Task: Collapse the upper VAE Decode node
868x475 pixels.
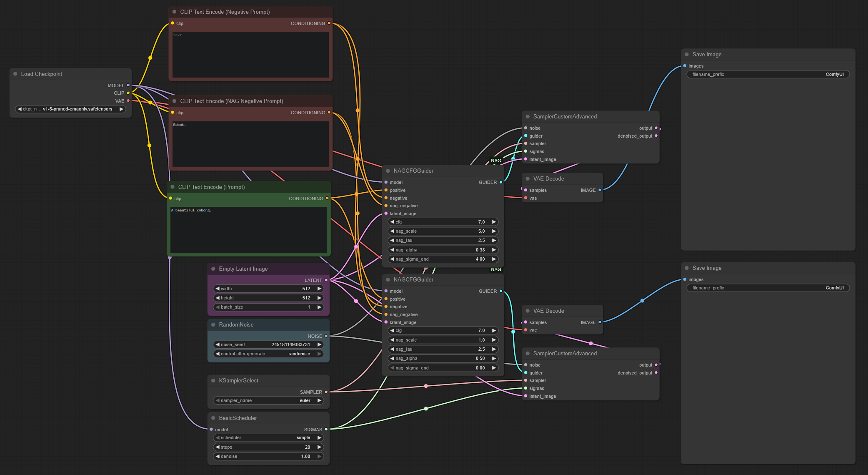Action: 528,178
